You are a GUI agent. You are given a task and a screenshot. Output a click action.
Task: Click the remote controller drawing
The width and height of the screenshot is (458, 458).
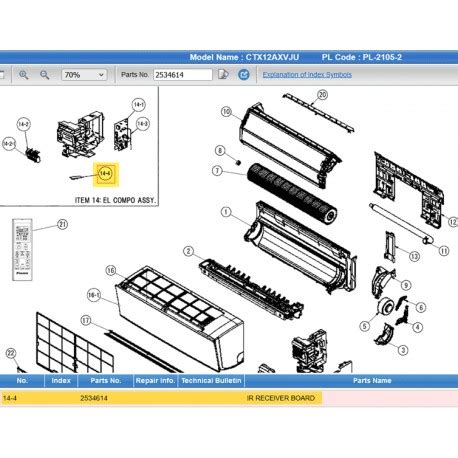(22, 249)
